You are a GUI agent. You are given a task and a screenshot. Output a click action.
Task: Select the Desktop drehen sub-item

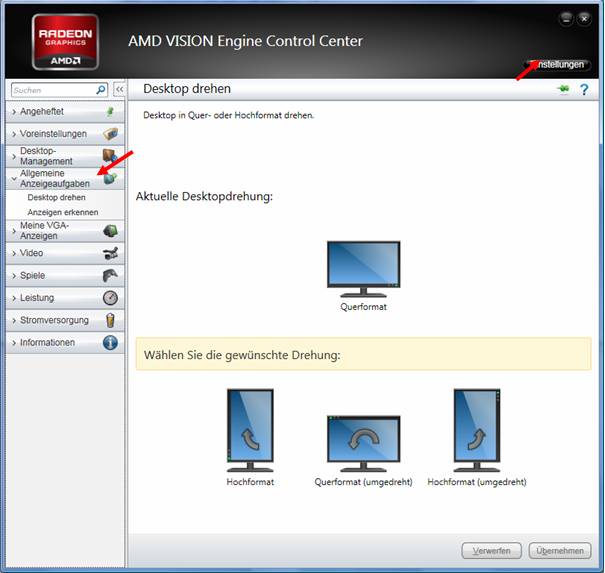tap(56, 198)
